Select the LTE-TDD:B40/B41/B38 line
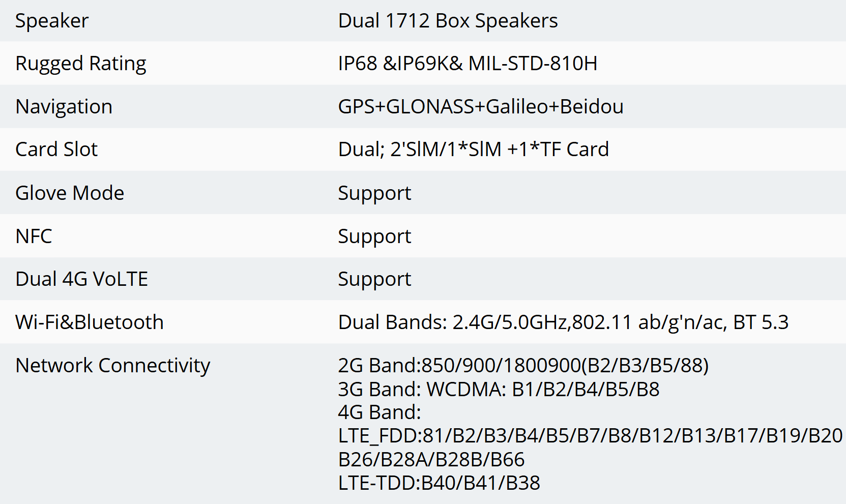The width and height of the screenshot is (846, 504). [439, 483]
